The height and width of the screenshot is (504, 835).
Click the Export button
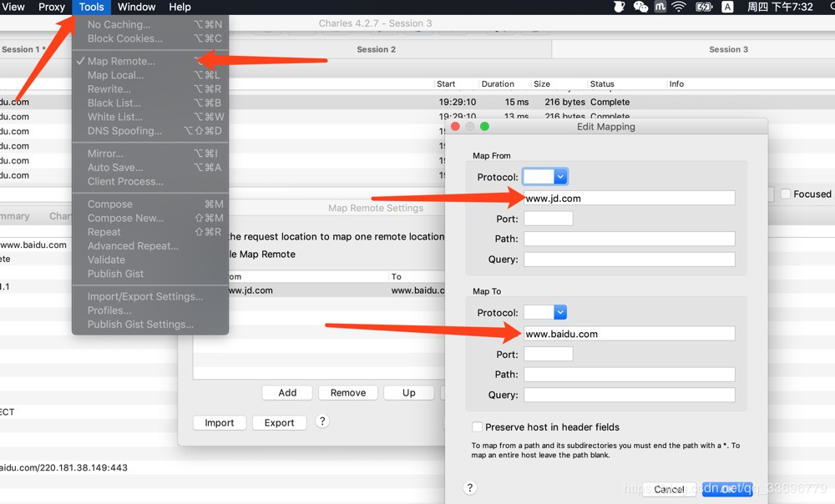click(279, 422)
